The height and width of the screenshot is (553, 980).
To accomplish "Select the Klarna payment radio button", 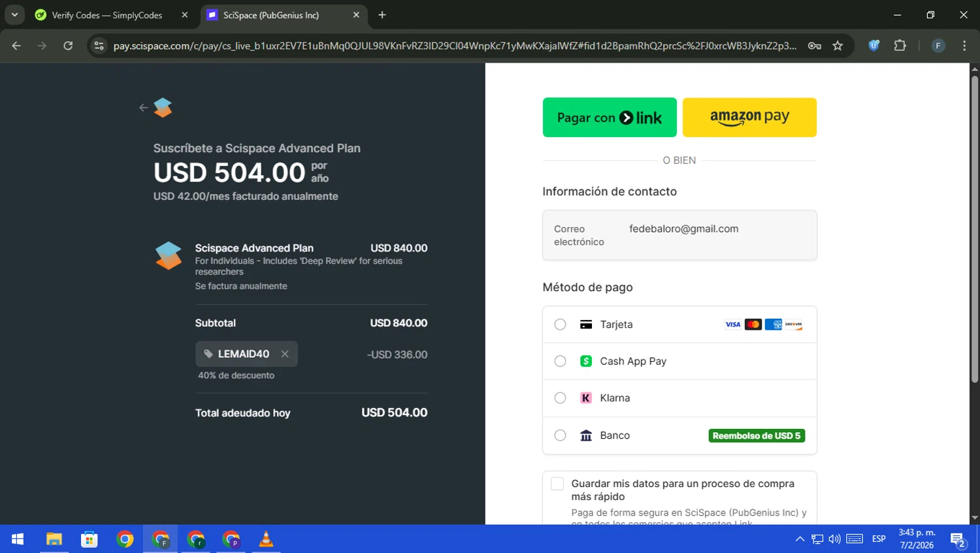I will [x=560, y=398].
